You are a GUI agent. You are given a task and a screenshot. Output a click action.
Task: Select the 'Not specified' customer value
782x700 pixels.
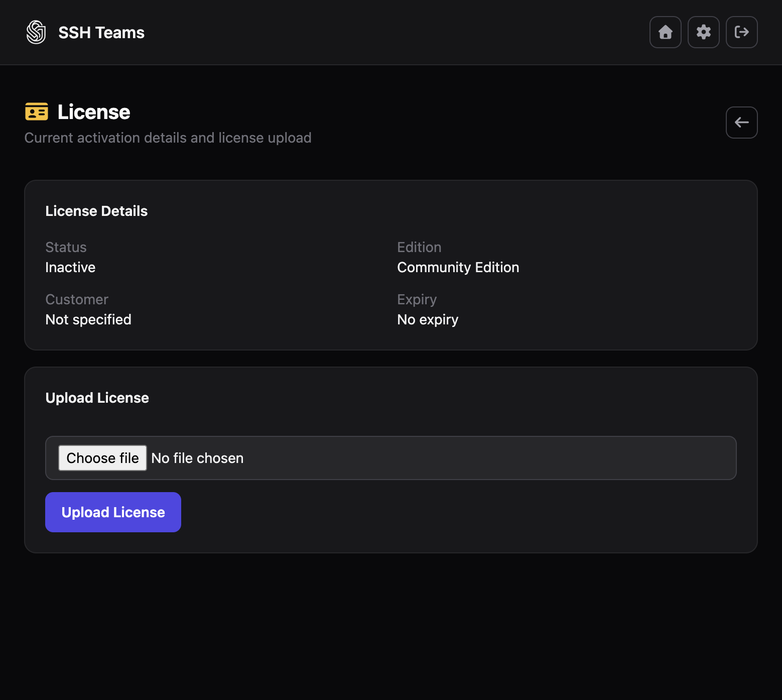tap(88, 319)
